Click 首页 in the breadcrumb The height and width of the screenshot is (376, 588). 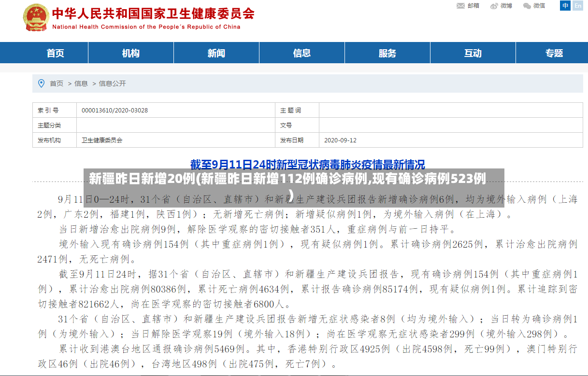click(x=57, y=84)
